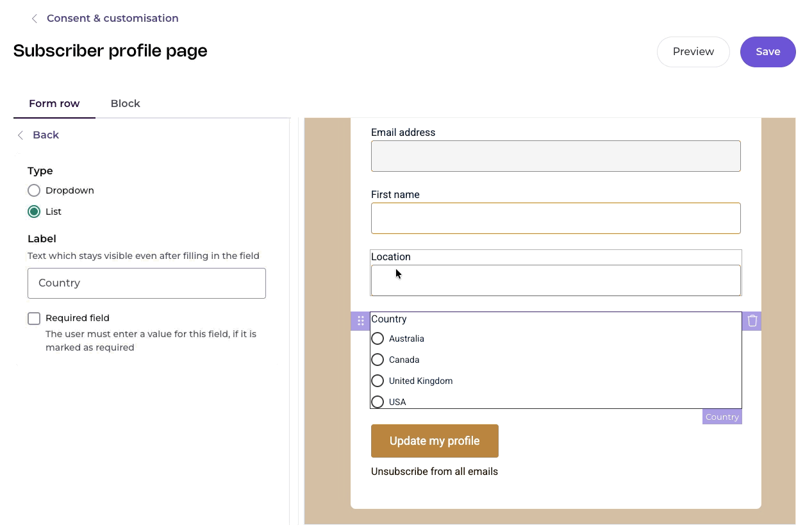Click the First name input field
Screen dimensions: 805x532
point(556,218)
